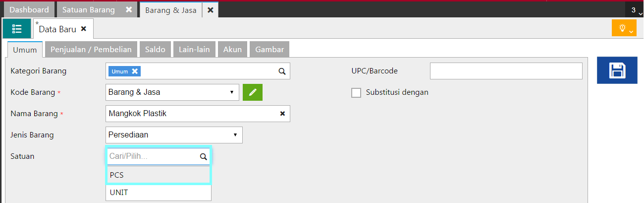644x203 pixels.
Task: Open the list view hamburger icon
Action: (16, 29)
